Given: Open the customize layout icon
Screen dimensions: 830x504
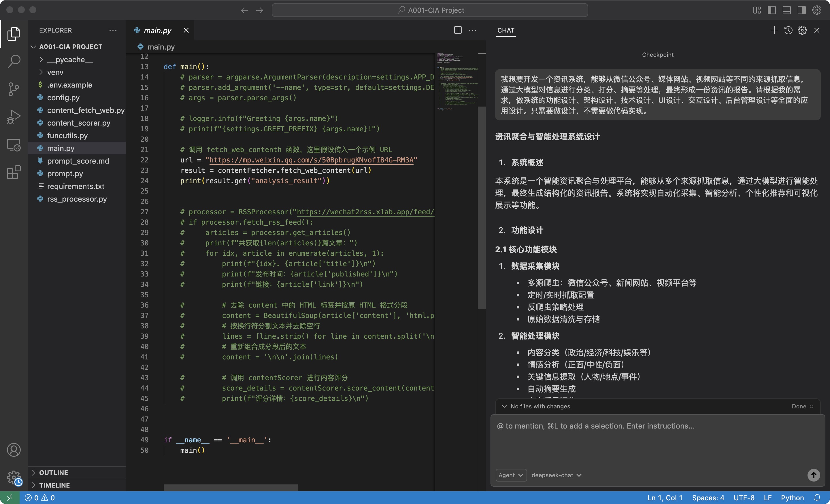Looking at the screenshot, I should (x=757, y=10).
